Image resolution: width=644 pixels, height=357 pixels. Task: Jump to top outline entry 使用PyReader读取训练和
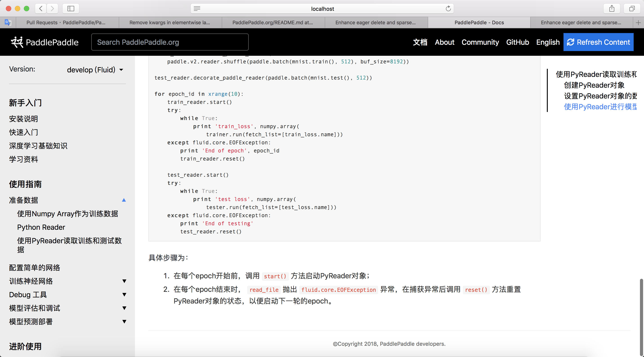click(596, 74)
